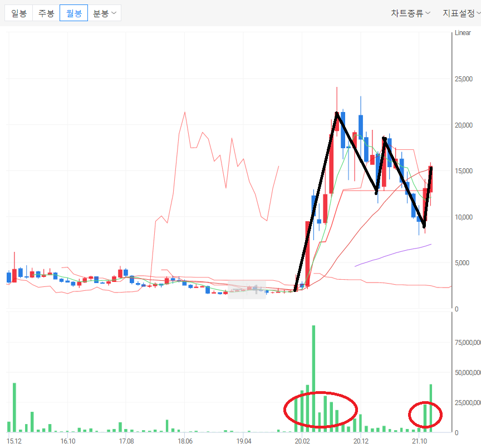The height and width of the screenshot is (448, 481).
Task: Click the 16.10 date axis label
Action: [x=68, y=441]
